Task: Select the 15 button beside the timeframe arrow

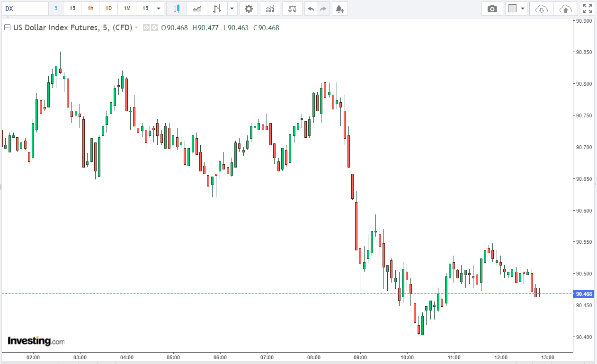Action: (x=145, y=9)
